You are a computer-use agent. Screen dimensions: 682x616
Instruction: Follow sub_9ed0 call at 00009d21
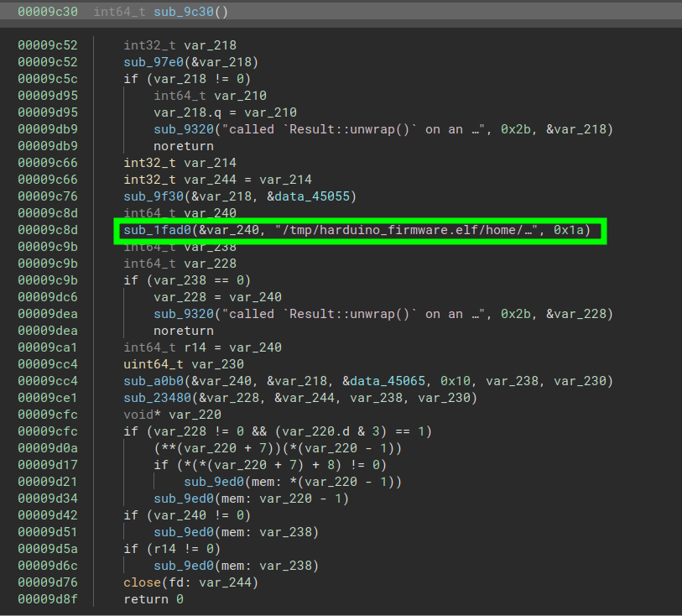click(x=214, y=482)
